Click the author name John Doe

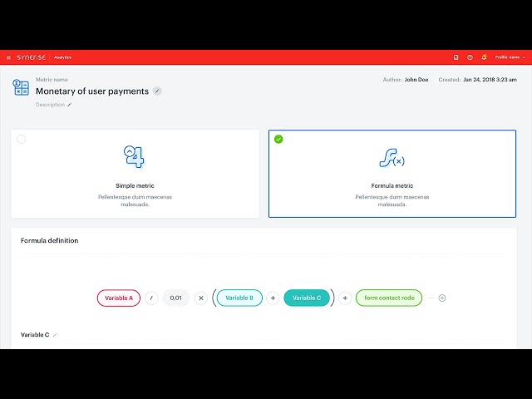[416, 80]
